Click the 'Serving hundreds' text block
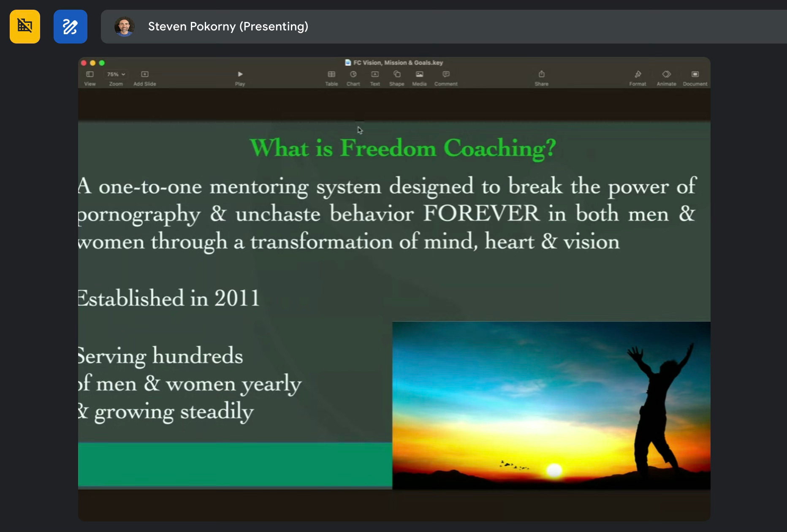Screen dimensions: 787x532 click(190, 384)
